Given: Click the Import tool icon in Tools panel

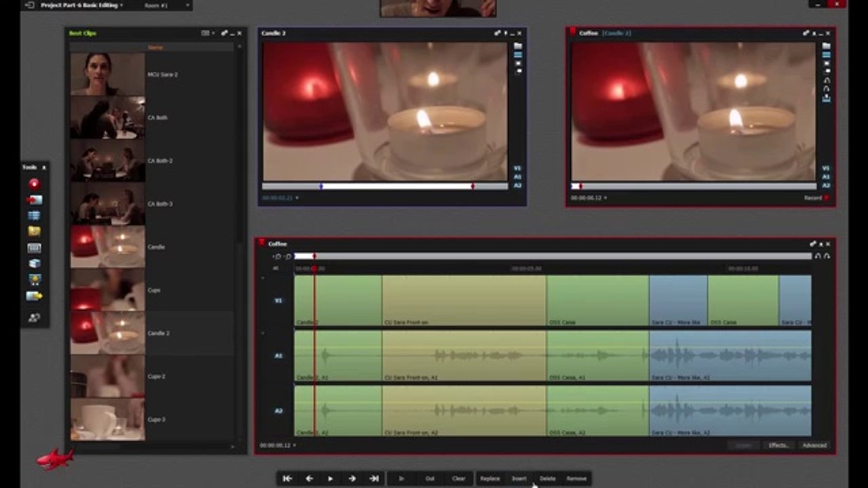Looking at the screenshot, I should pyautogui.click(x=34, y=200).
